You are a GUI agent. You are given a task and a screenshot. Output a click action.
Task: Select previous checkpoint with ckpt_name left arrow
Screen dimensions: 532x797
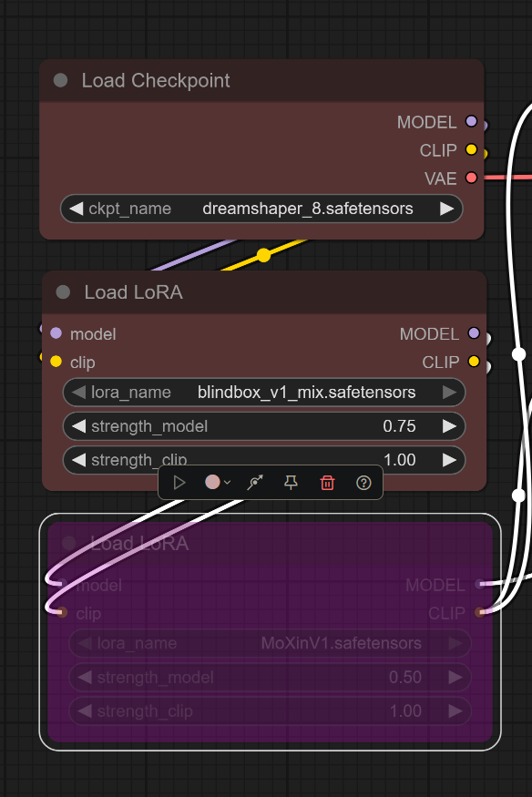(x=77, y=209)
